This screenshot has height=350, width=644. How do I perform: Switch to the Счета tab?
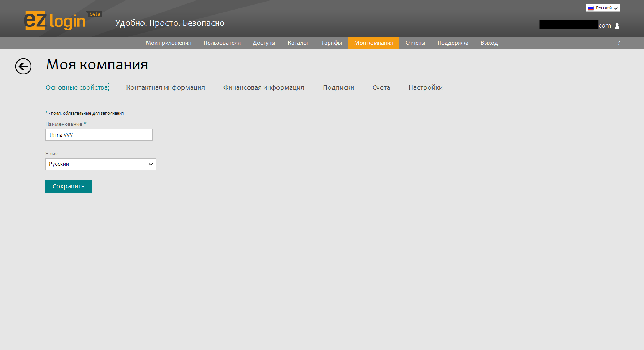pos(381,87)
